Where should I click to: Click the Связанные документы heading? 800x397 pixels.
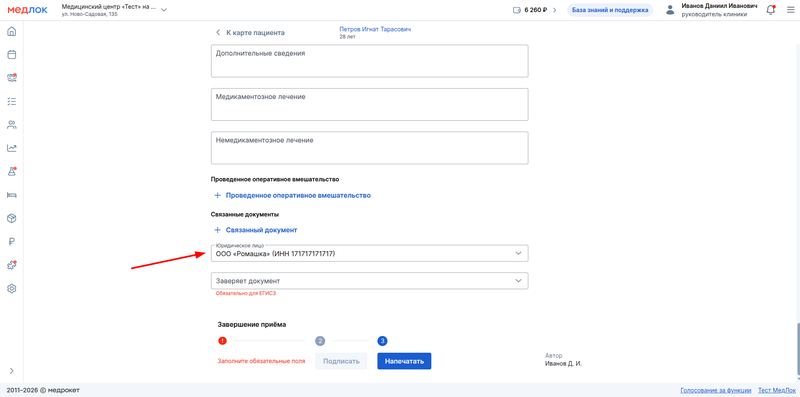(244, 215)
